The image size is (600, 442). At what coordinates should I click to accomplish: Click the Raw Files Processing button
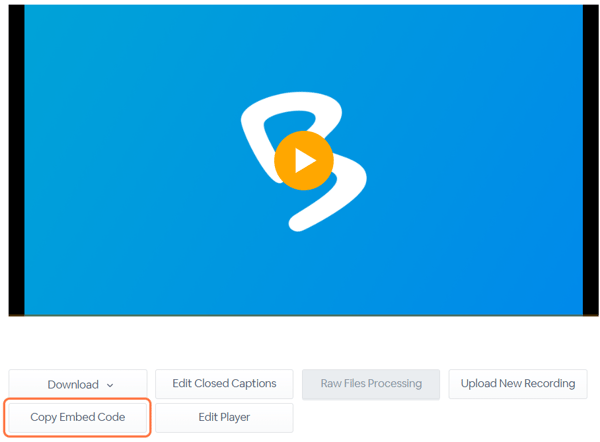pos(371,384)
